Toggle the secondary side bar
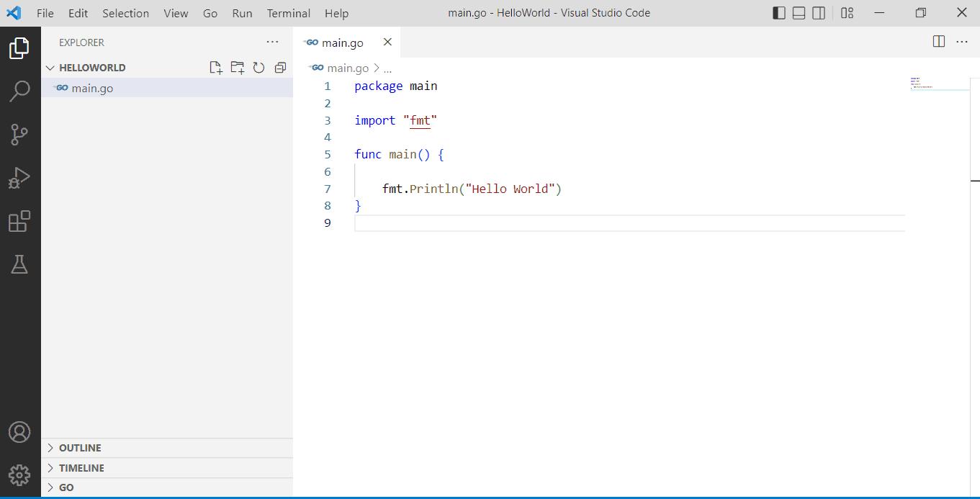The height and width of the screenshot is (499, 980). point(819,12)
